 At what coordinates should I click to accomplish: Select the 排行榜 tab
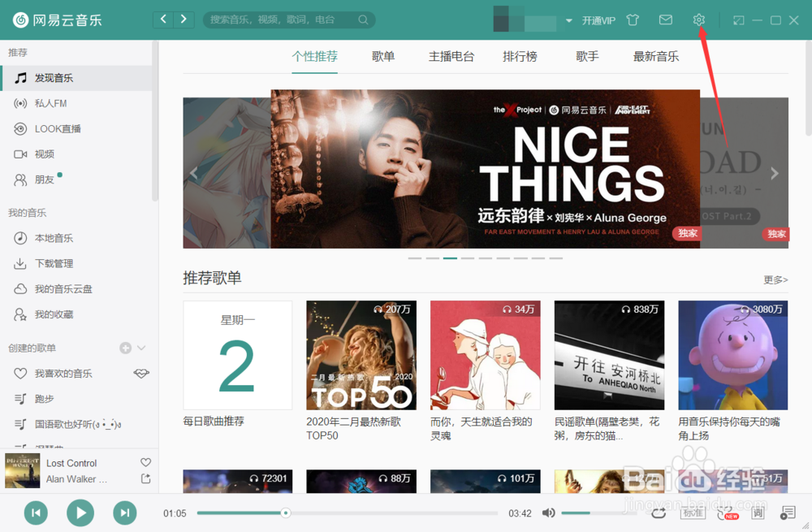520,56
